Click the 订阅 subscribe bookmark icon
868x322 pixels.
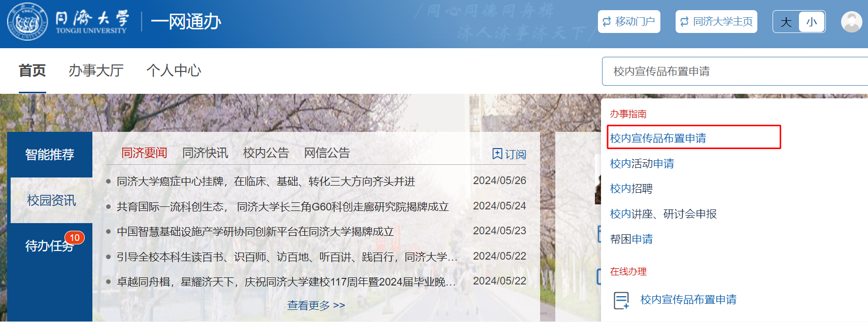(x=497, y=154)
